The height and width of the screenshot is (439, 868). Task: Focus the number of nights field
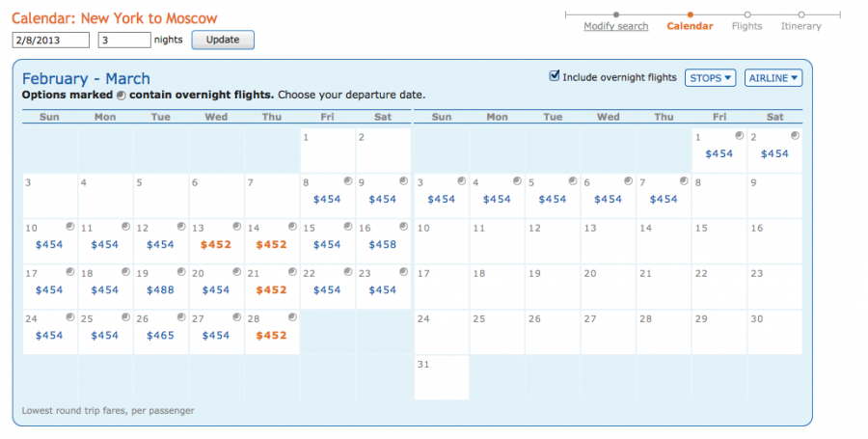point(124,40)
